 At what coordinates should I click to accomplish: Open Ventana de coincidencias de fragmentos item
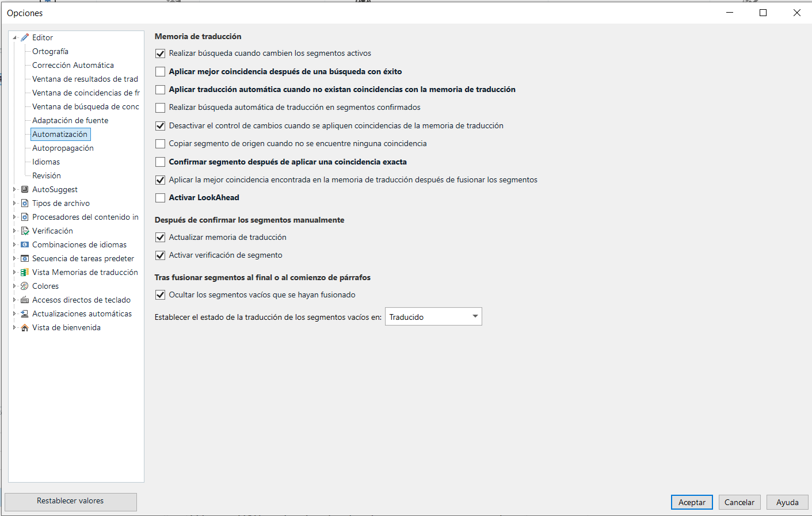[x=86, y=93]
